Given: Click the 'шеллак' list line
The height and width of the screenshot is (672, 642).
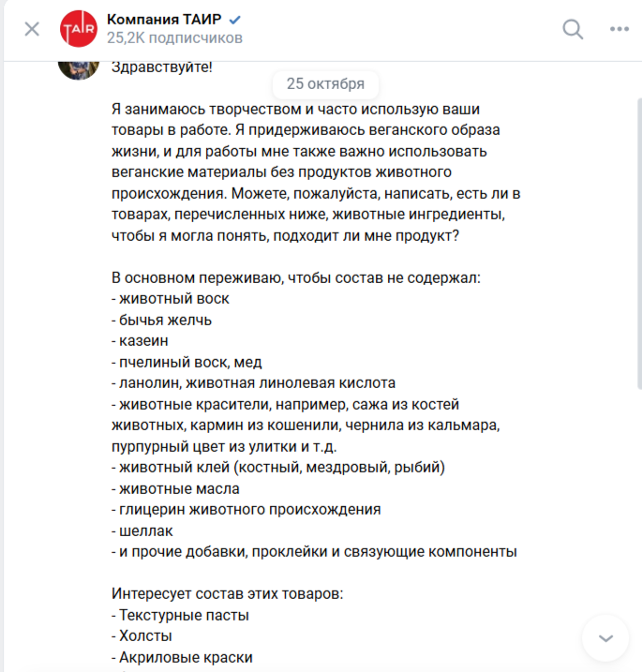Looking at the screenshot, I should pyautogui.click(x=145, y=530).
